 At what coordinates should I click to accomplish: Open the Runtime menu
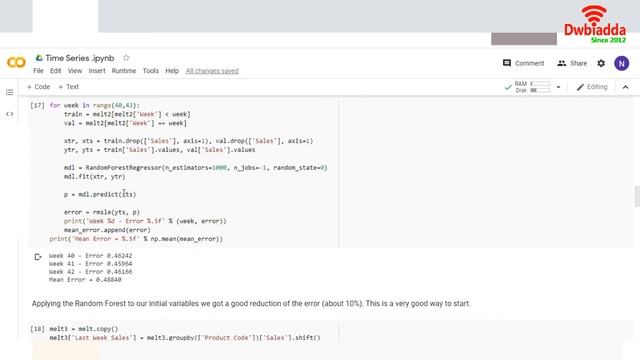(124, 71)
